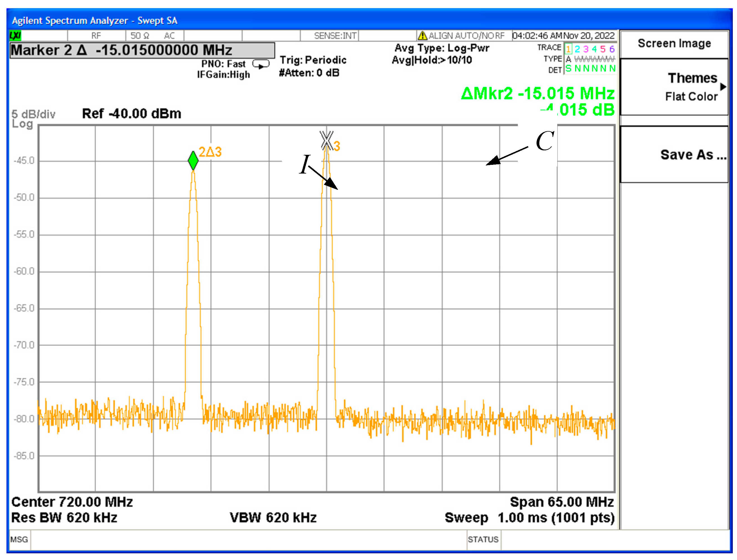Click the PNO Fast loop arrow icon
The height and width of the screenshot is (560, 737).
pos(261,64)
